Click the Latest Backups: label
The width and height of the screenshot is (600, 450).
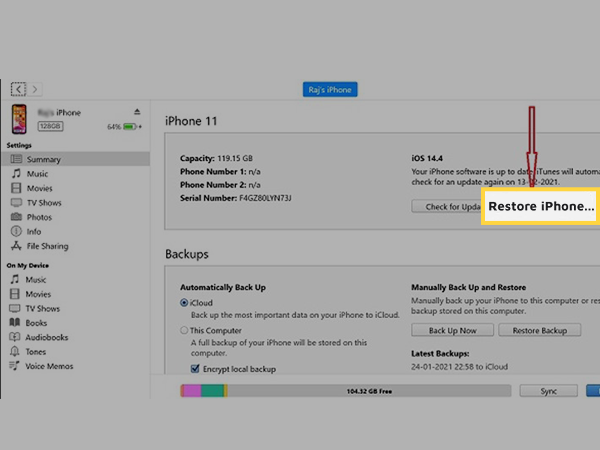pyautogui.click(x=440, y=354)
